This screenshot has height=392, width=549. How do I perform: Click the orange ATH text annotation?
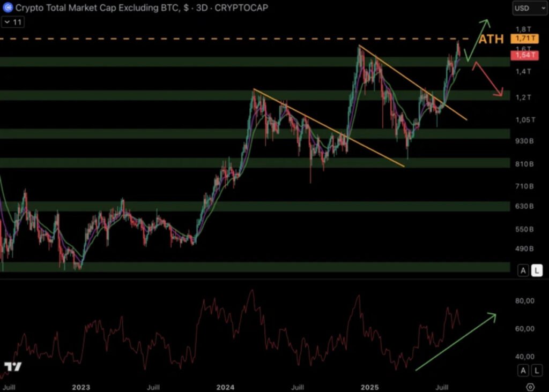click(491, 39)
